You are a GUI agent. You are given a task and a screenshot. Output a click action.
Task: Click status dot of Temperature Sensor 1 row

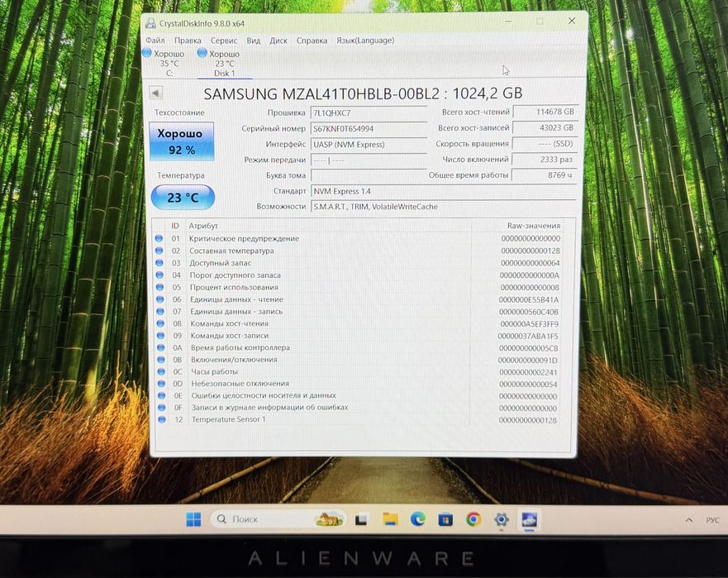(162, 419)
